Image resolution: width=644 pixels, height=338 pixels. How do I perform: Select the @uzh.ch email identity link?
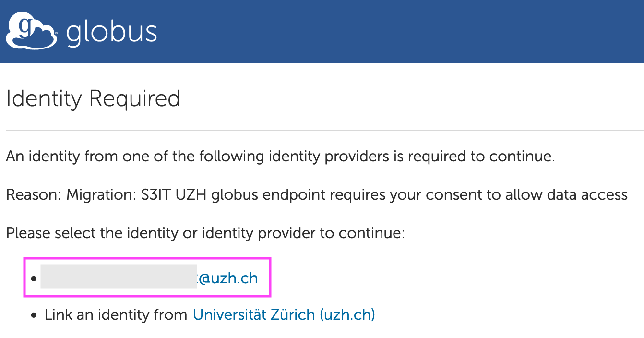pos(227,278)
